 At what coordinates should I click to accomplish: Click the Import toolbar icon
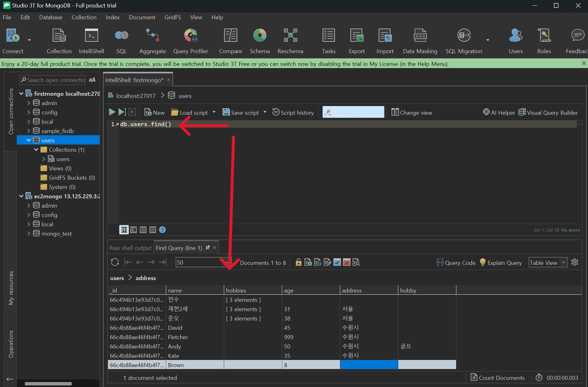point(385,41)
